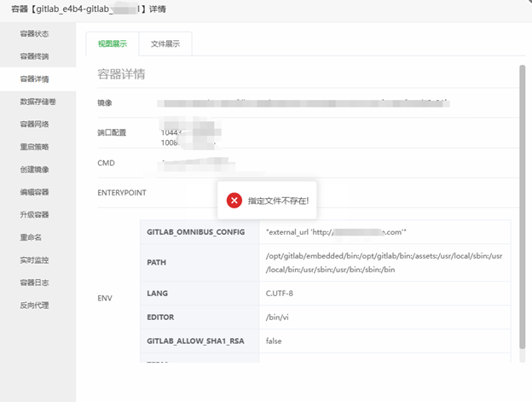Switch to the 视图展示 tab
Image resolution: width=532 pixels, height=402 pixels.
(113, 44)
